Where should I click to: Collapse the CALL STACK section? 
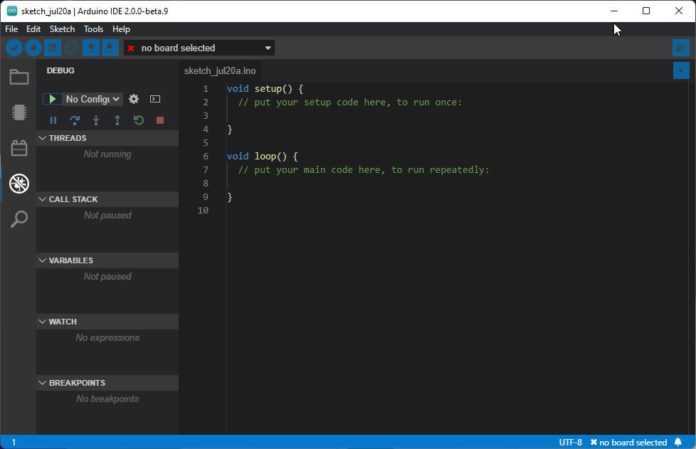(x=73, y=199)
